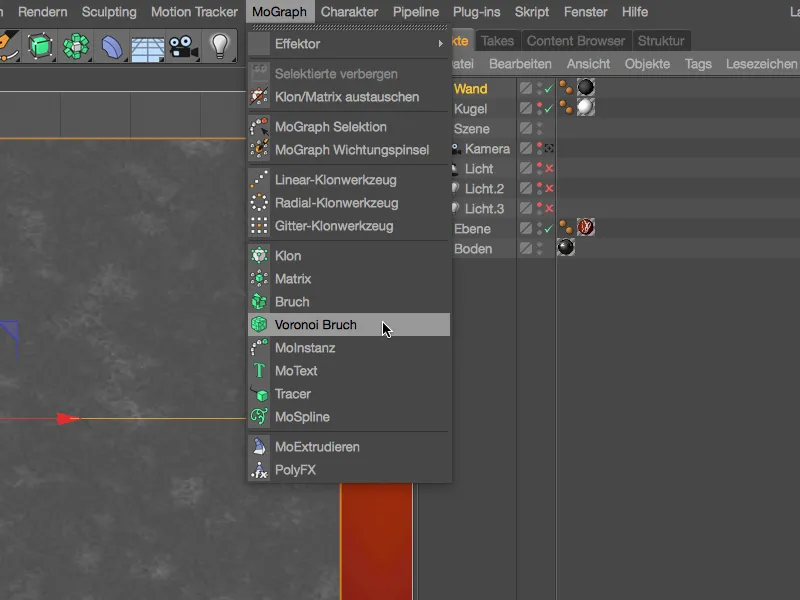Toggle visibility dots for Boden
800x600 pixels.
click(x=540, y=248)
